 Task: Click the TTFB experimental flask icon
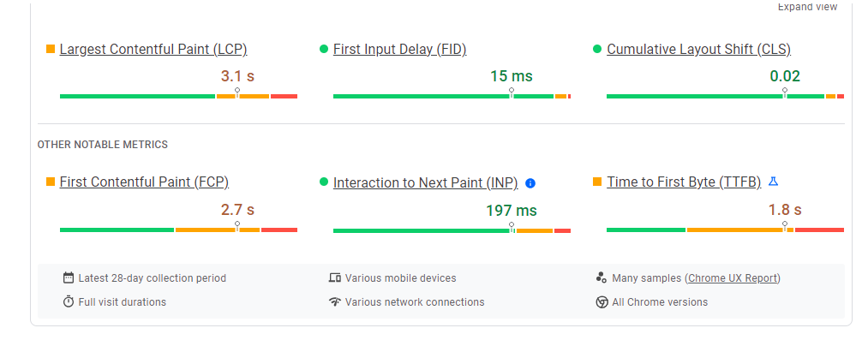[774, 181]
